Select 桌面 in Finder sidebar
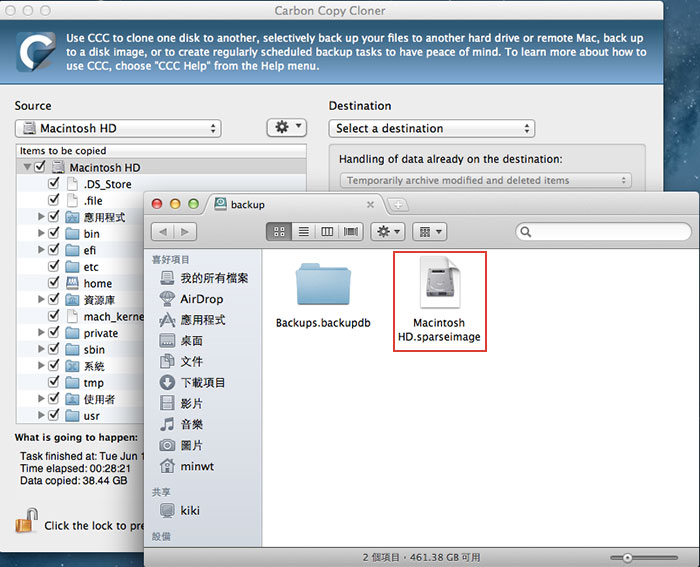The width and height of the screenshot is (700, 567). pos(181,341)
